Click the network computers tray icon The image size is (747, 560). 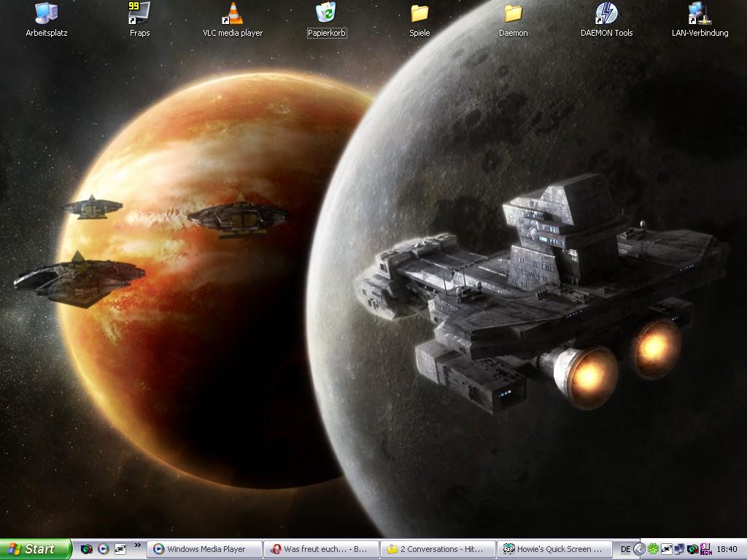(679, 549)
